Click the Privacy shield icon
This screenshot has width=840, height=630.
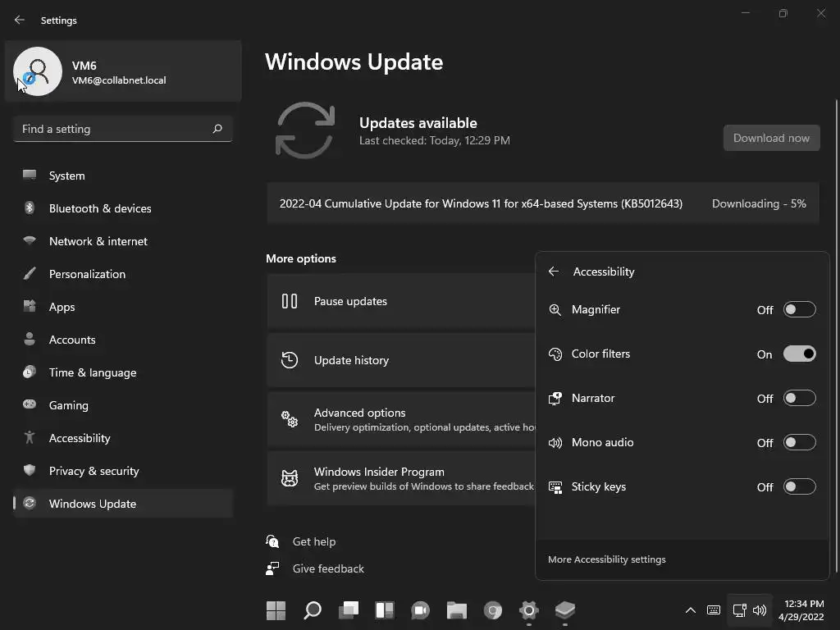30,470
